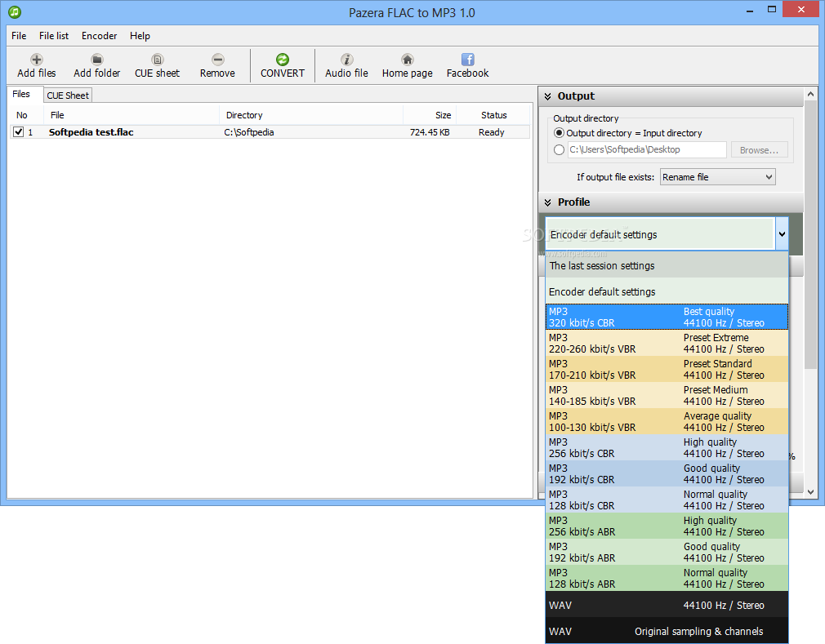Viewport: 825px width, 644px height.
Task: Collapse the Output section
Action: 548,96
